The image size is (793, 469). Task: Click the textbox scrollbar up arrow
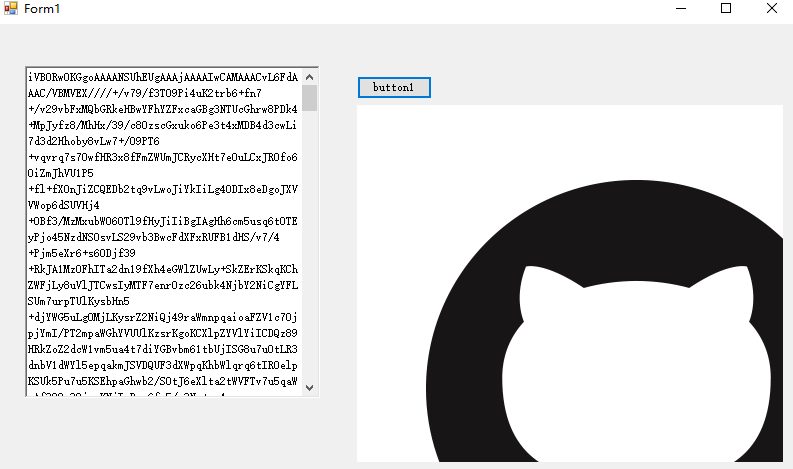pos(310,77)
